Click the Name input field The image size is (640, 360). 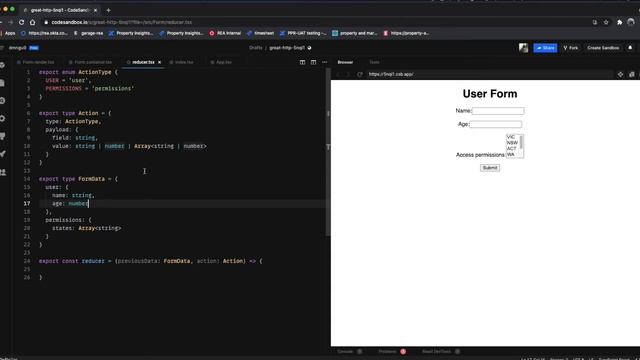498,111
